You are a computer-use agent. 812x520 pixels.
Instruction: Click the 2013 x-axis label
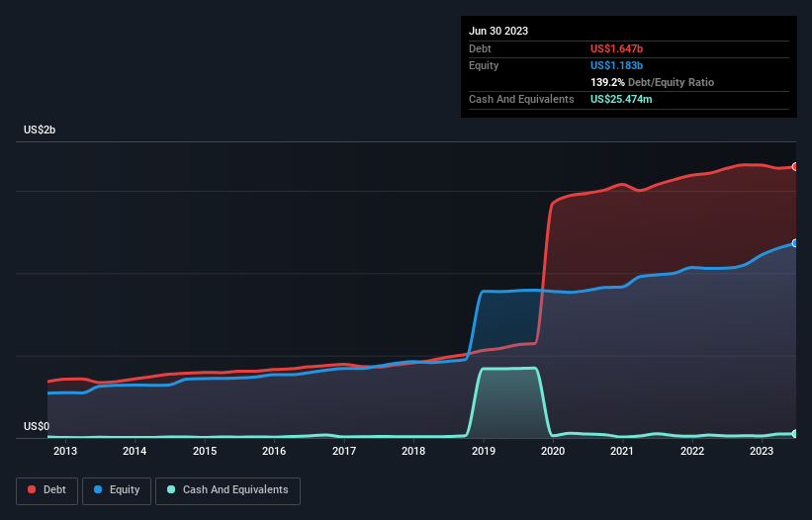coord(65,451)
